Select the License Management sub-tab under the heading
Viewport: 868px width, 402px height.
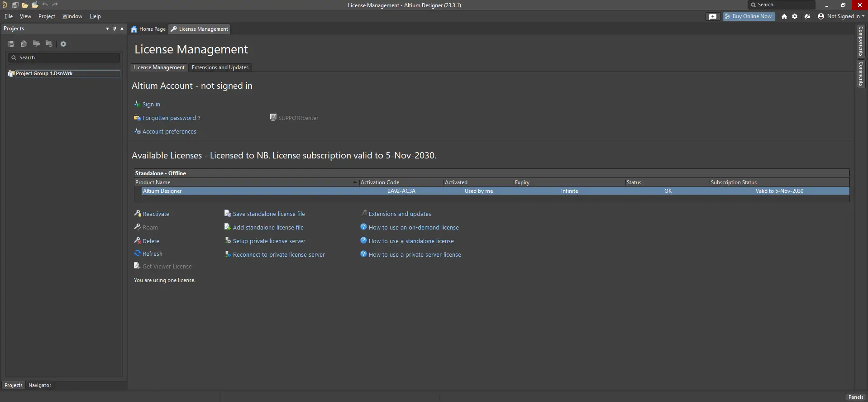pos(159,67)
